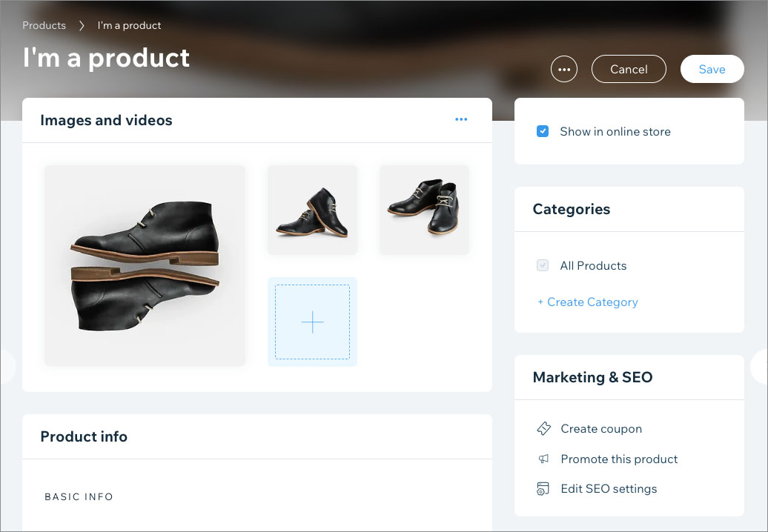This screenshot has width=768, height=532.
Task: Select the side-view shoe thumbnail
Action: tap(312, 210)
